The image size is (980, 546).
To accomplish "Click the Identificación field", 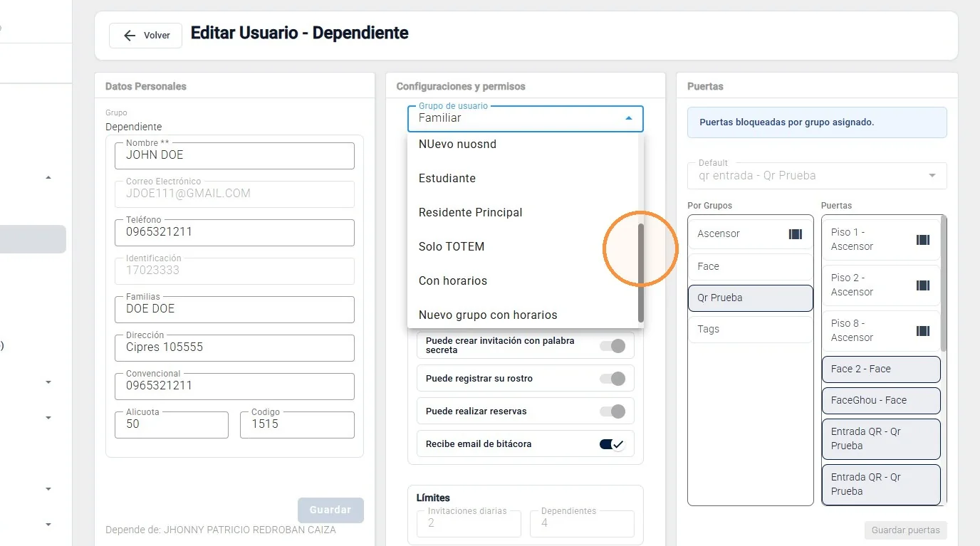I will (234, 271).
